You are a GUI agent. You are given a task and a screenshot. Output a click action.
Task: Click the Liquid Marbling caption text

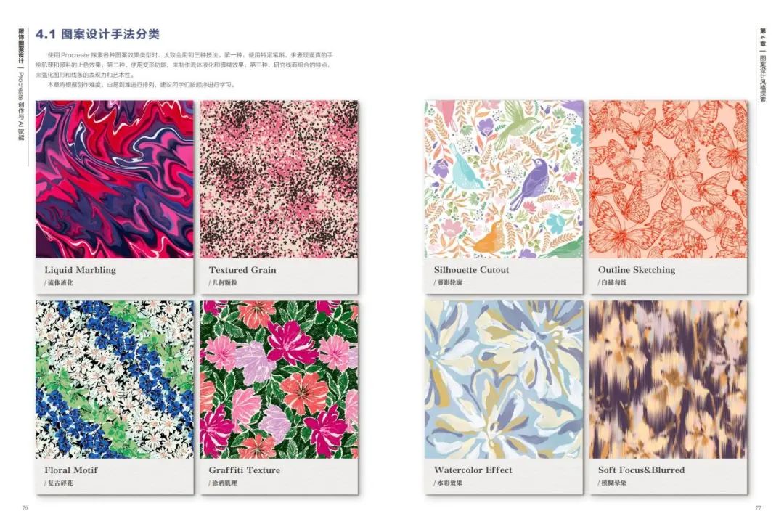[x=80, y=270]
